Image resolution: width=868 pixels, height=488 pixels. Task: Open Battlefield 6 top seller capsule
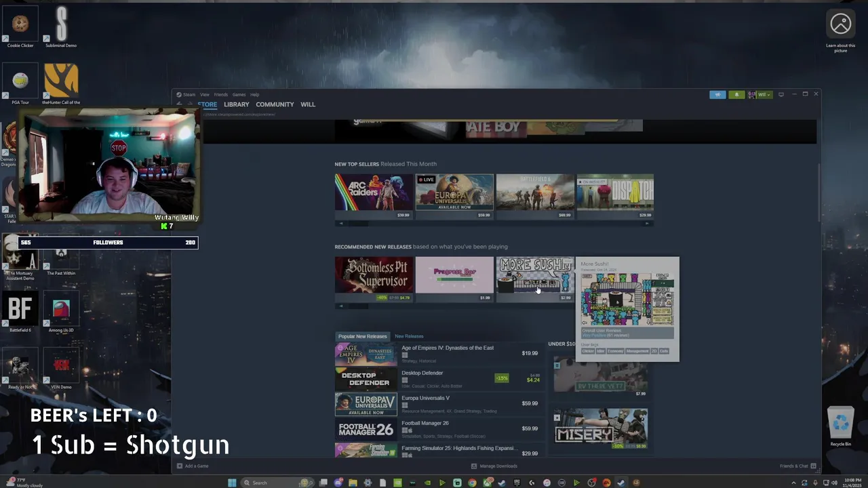(x=535, y=196)
